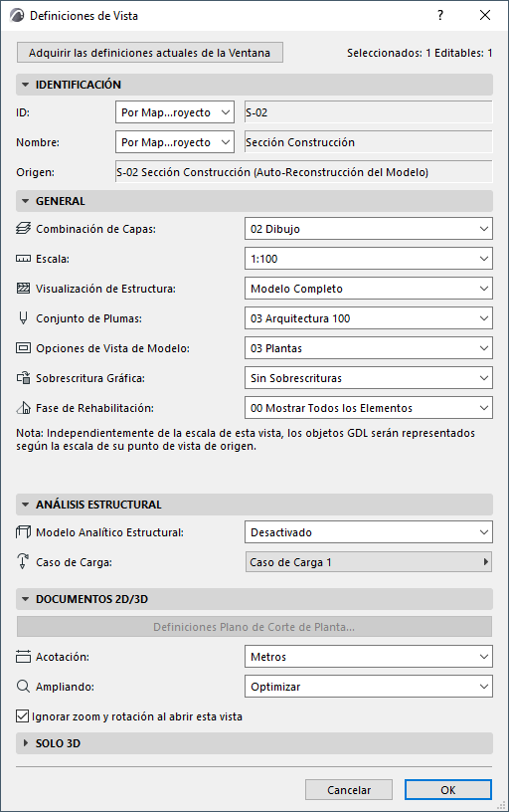Viewport: 509px width, 812px height.
Task: Open the ID source dropdown
Action: tap(175, 112)
